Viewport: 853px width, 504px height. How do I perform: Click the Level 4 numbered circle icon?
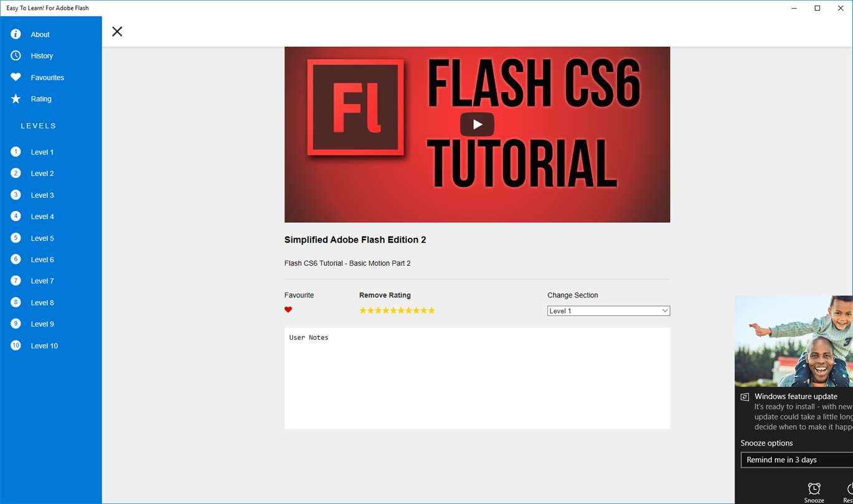(16, 216)
